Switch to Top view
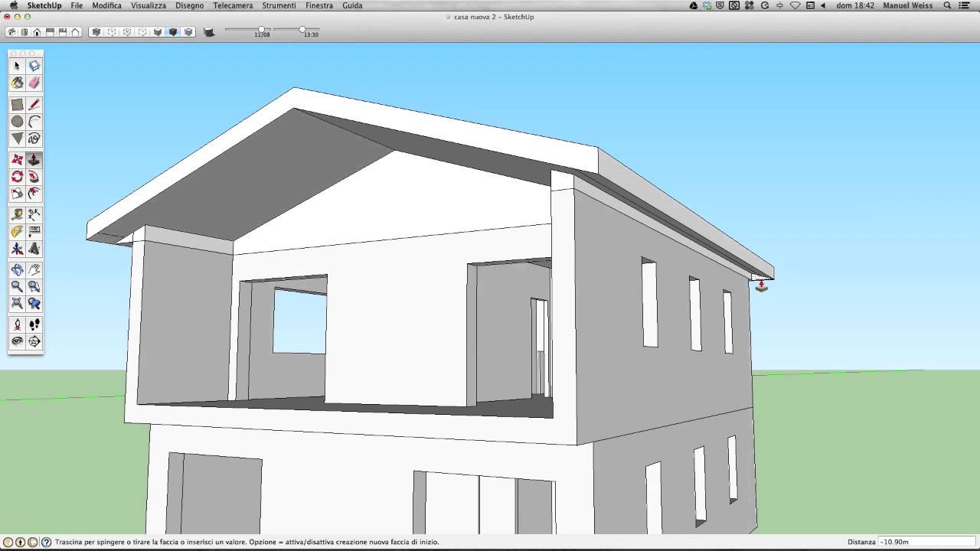This screenshot has width=980, height=551. tap(24, 32)
